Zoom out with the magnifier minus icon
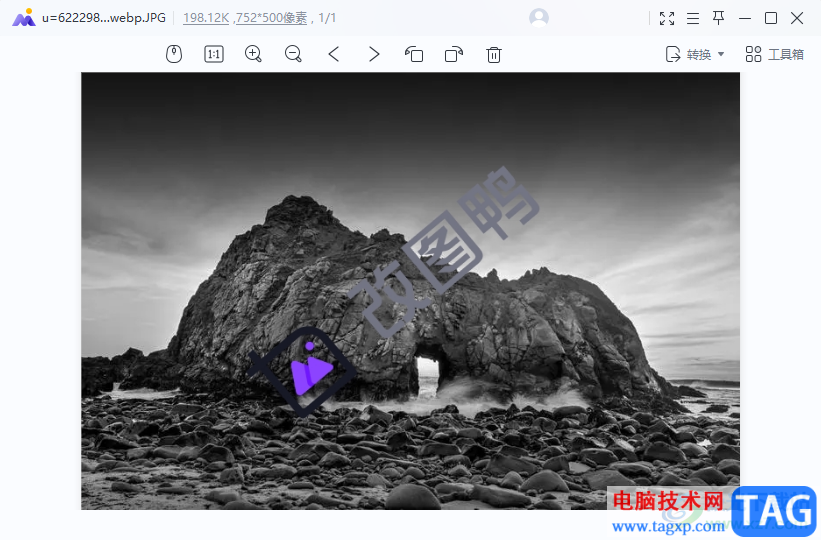This screenshot has height=540, width=821. point(293,54)
